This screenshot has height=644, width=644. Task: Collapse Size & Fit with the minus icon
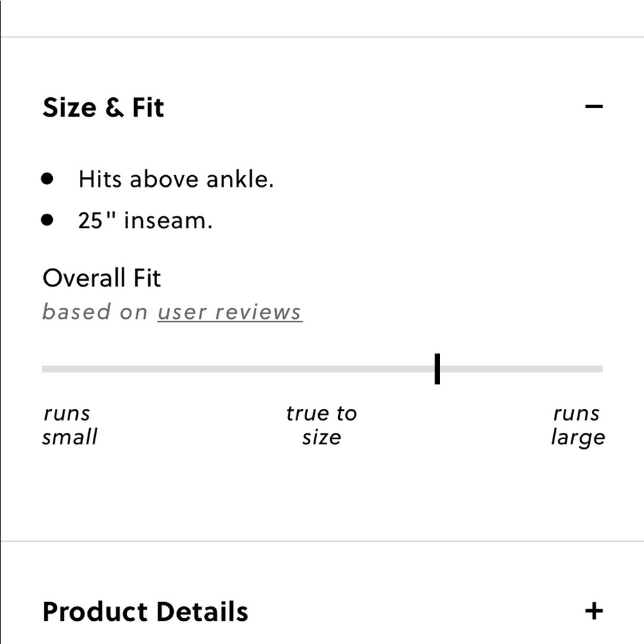point(594,106)
